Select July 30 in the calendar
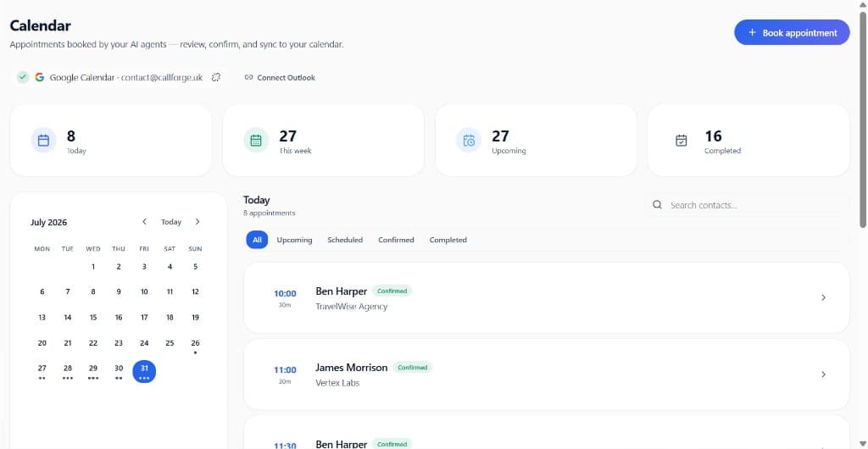This screenshot has height=449, width=868. pyautogui.click(x=119, y=371)
